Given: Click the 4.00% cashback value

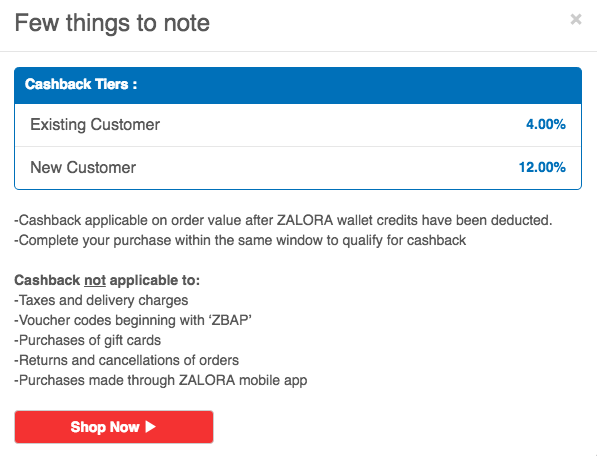Looking at the screenshot, I should [x=546, y=124].
